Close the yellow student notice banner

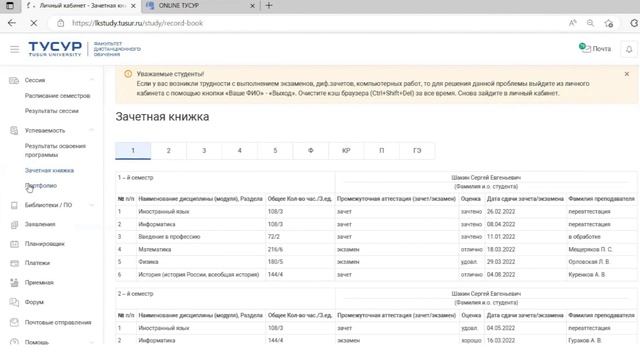[627, 74]
